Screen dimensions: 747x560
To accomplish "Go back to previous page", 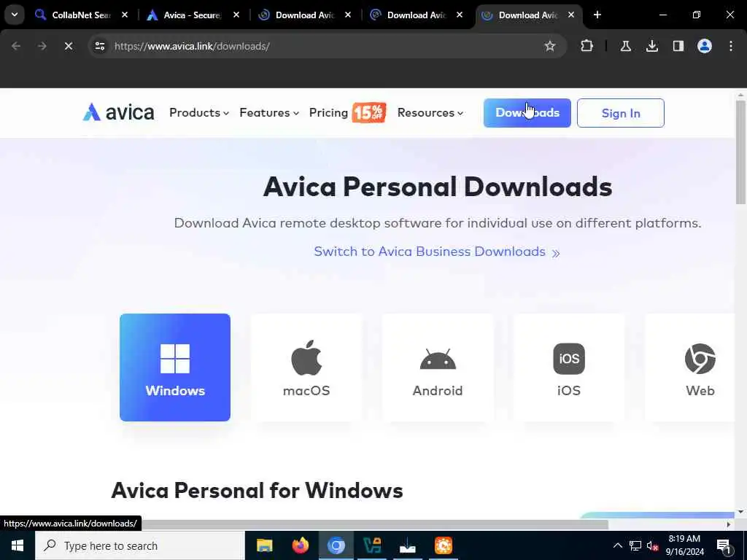I will 16,46.
